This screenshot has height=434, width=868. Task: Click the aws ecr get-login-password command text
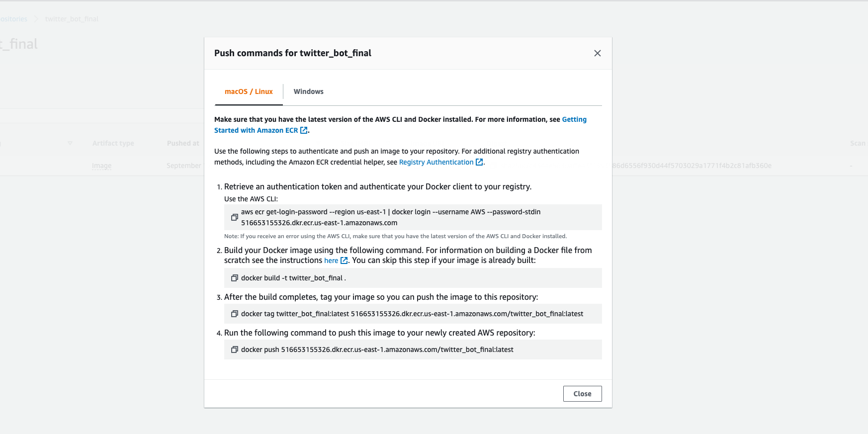391,217
